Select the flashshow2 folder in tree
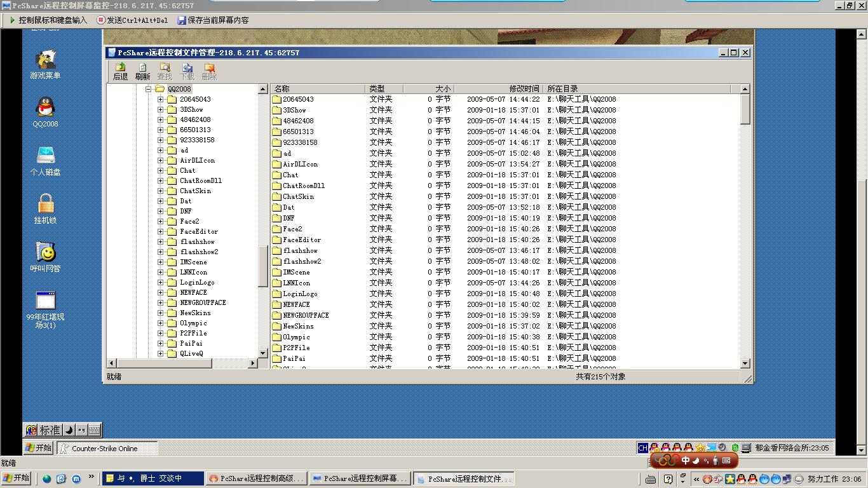868x488 pixels. [199, 252]
